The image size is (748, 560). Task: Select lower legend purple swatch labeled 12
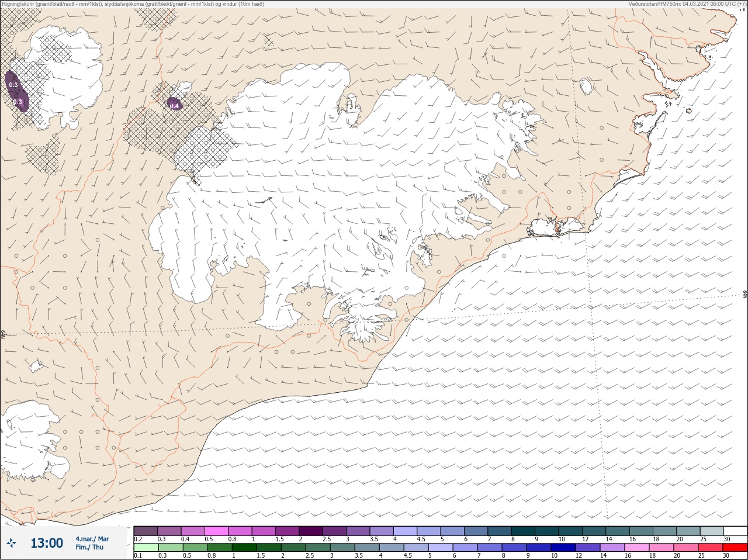(588, 548)
